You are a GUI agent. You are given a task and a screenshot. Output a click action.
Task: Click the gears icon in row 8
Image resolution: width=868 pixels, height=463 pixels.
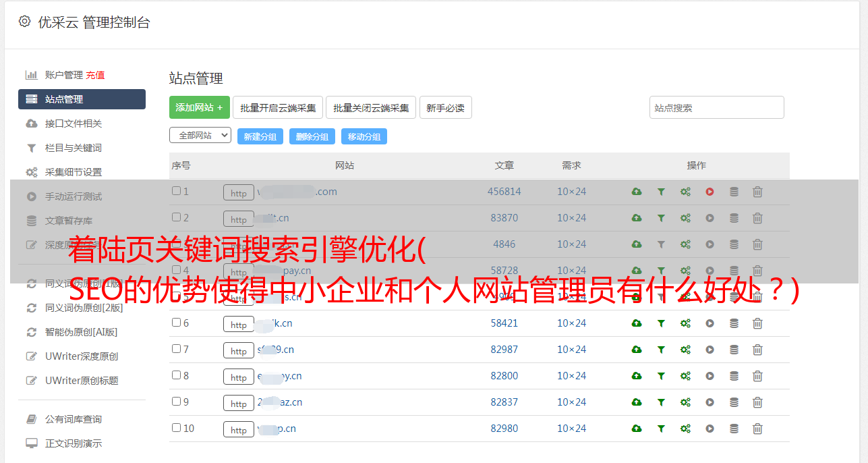pyautogui.click(x=685, y=376)
